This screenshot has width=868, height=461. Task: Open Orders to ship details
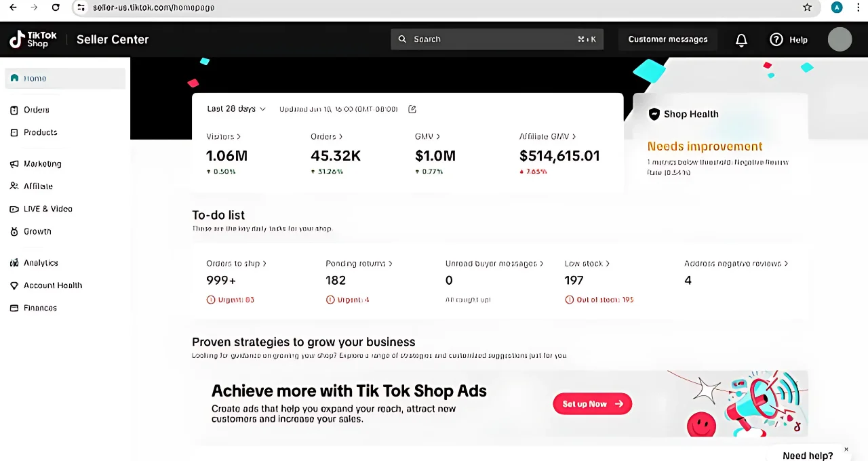point(236,263)
